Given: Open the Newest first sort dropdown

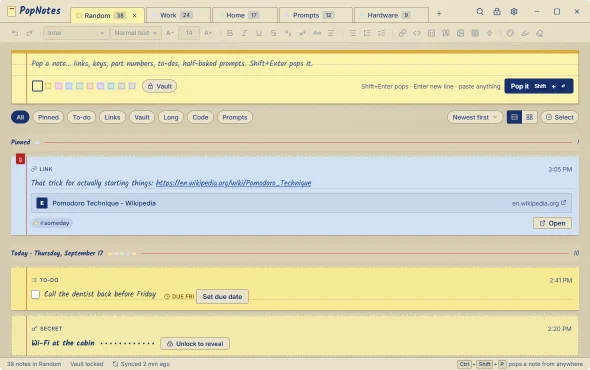Looking at the screenshot, I should click(474, 117).
